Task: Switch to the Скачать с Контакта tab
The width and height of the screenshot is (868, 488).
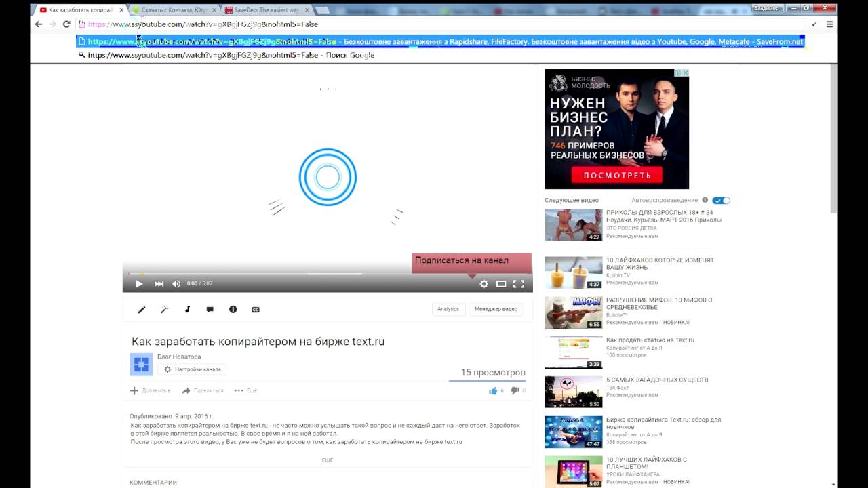Action: (175, 10)
